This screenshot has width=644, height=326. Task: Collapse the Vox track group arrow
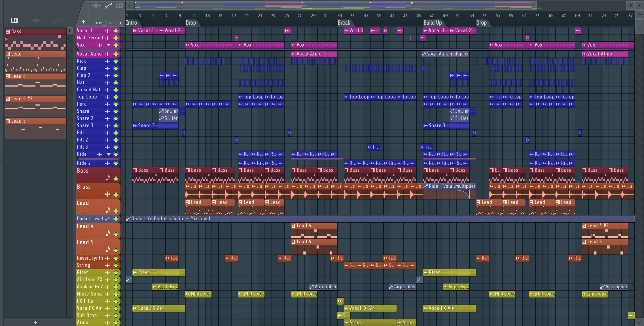(108, 45)
